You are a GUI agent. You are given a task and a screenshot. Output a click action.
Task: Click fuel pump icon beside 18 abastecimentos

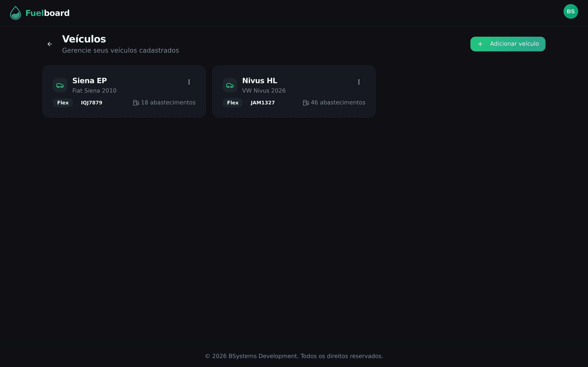[136, 103]
